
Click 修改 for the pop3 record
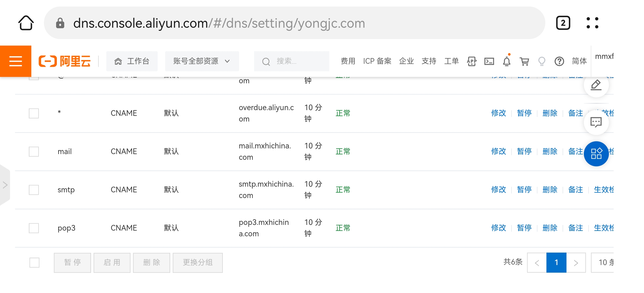(x=498, y=228)
